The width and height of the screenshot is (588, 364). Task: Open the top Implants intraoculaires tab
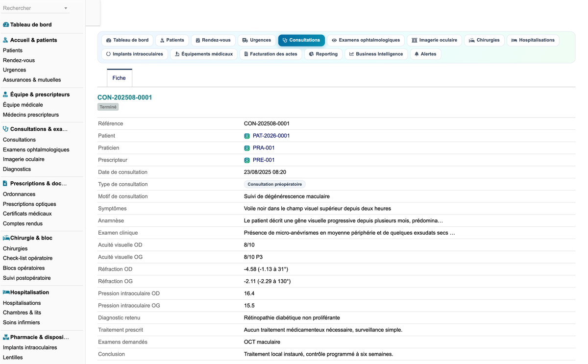pyautogui.click(x=135, y=54)
